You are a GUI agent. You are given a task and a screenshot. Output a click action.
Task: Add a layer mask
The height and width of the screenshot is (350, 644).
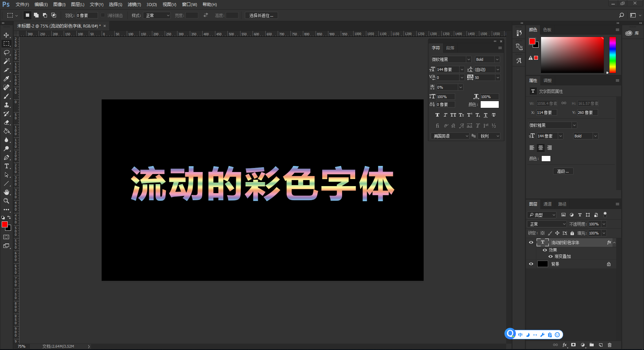click(x=574, y=345)
